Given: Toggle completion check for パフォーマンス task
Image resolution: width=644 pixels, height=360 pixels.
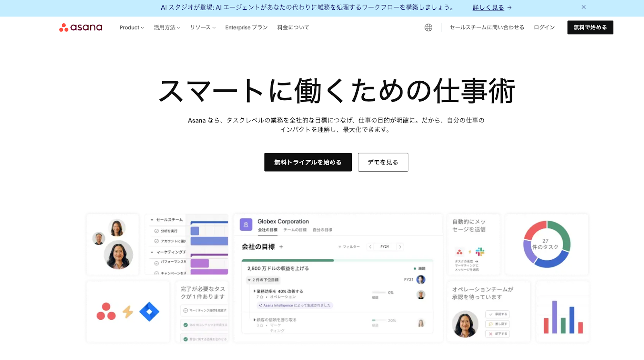Looking at the screenshot, I should point(157,263).
